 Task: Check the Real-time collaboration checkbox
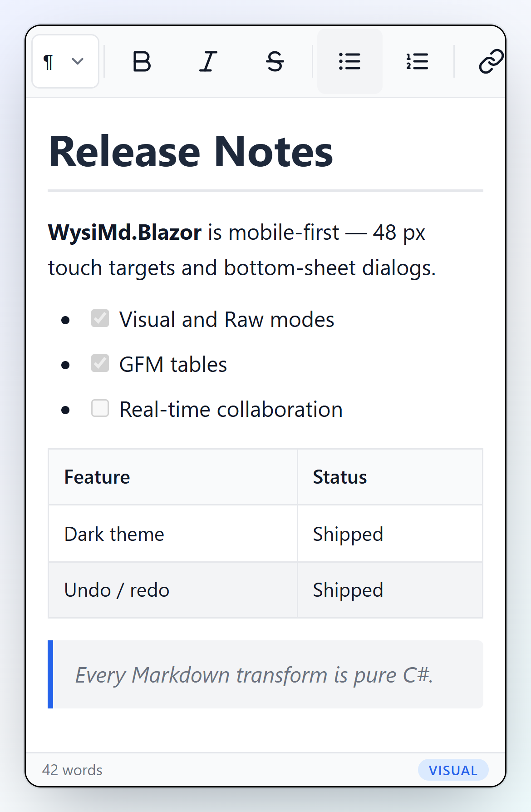pos(100,408)
